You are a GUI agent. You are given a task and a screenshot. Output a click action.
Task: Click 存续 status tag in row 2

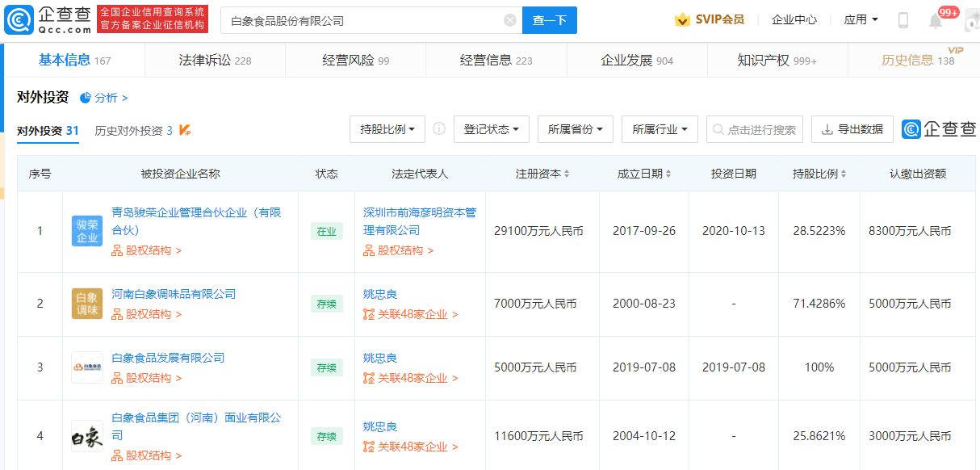[326, 304]
